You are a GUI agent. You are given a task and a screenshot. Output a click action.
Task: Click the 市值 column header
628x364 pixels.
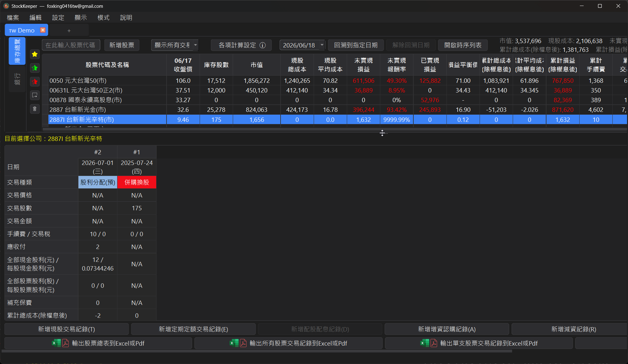pyautogui.click(x=257, y=65)
